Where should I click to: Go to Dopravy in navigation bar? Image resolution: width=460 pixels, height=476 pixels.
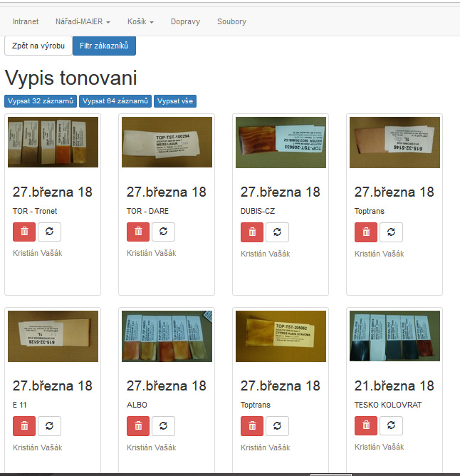tap(185, 22)
